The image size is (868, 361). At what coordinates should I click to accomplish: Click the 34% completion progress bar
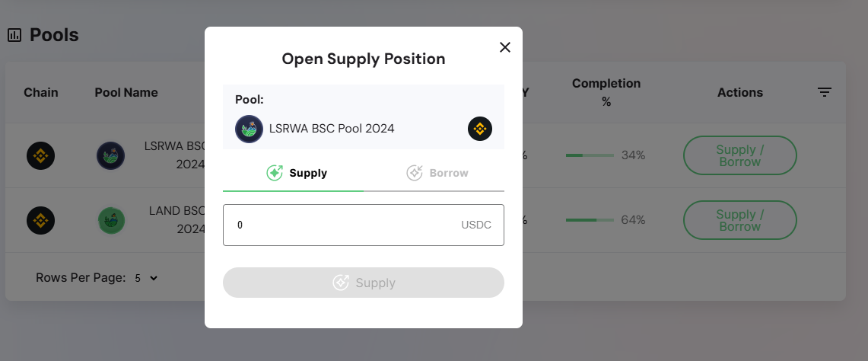589,155
